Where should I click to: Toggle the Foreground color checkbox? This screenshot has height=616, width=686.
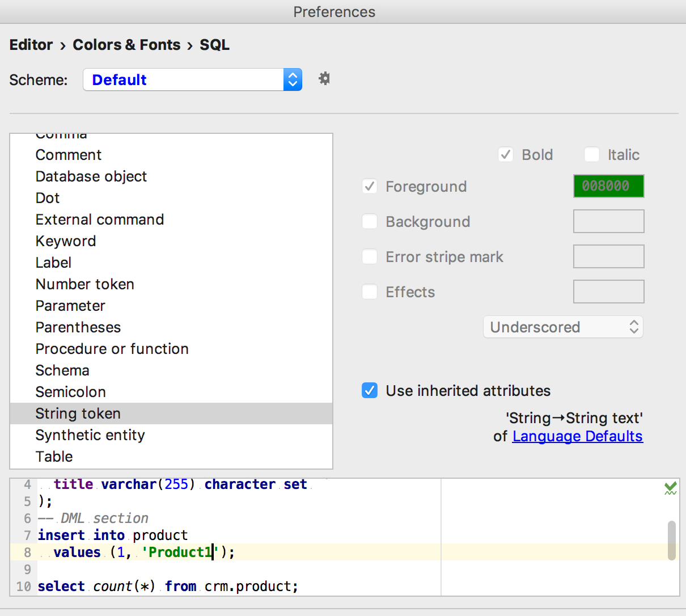pyautogui.click(x=370, y=187)
